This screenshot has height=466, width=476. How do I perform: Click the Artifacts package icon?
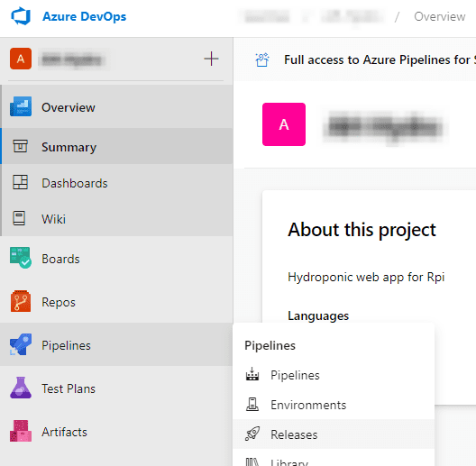[21, 431]
